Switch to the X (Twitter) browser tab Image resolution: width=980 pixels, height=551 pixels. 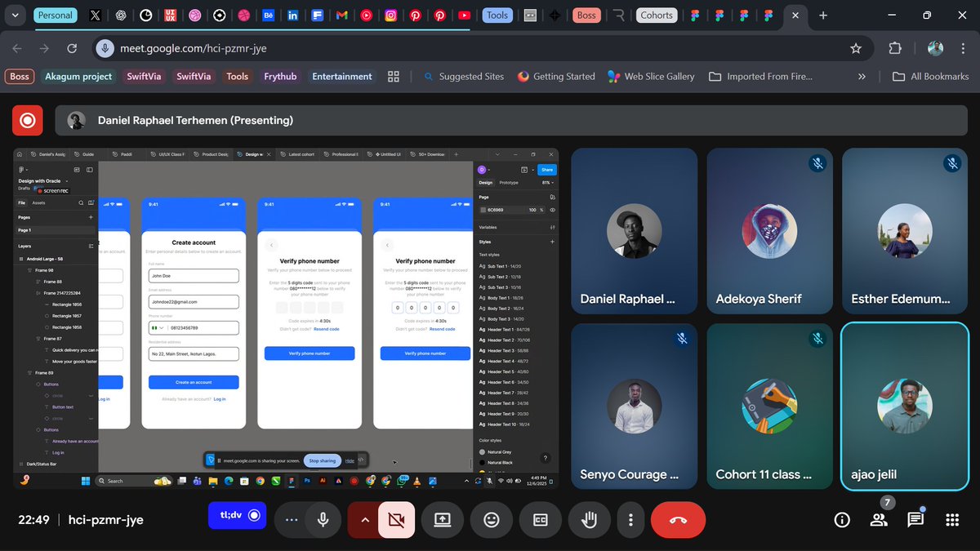coord(96,15)
